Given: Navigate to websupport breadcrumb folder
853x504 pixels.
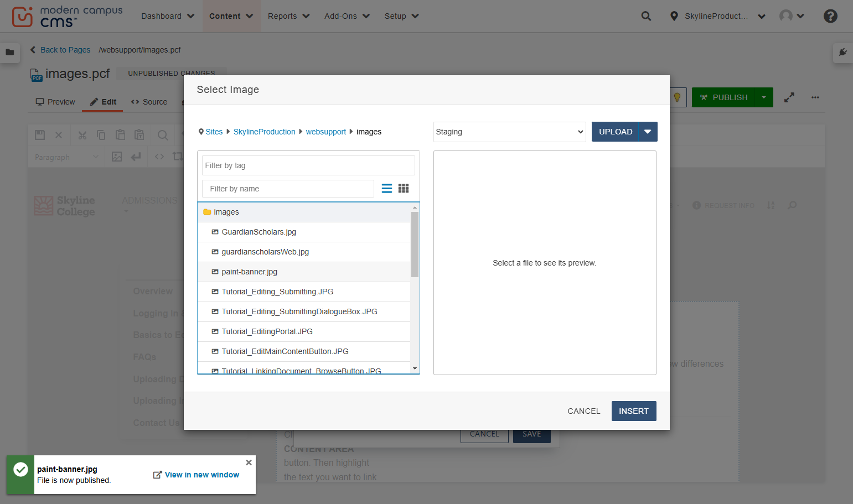Looking at the screenshot, I should click(326, 132).
